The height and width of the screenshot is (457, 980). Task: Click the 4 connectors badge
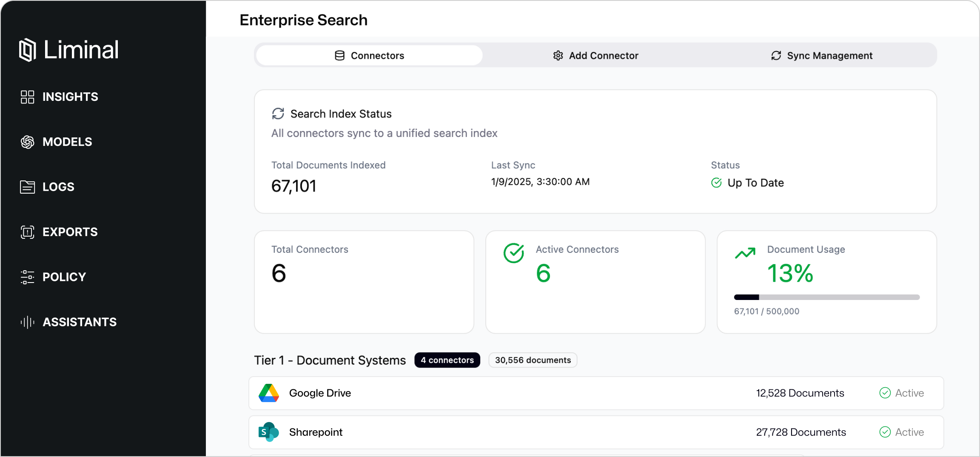pyautogui.click(x=447, y=360)
